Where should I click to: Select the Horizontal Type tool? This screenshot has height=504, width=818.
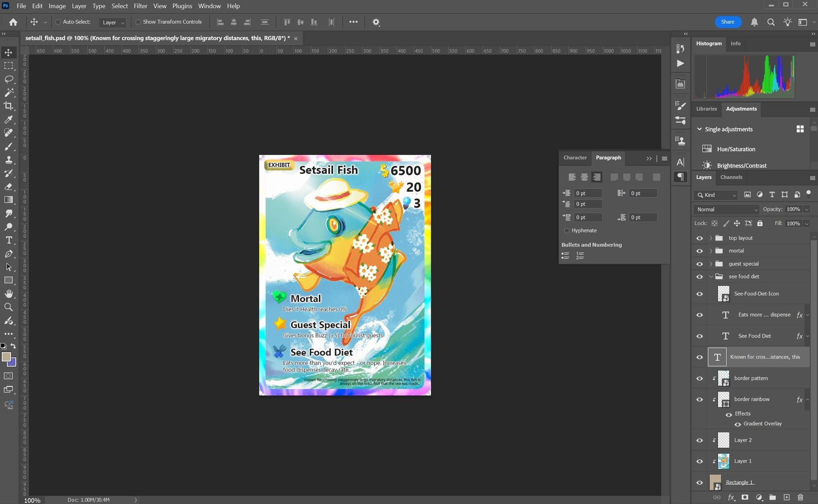(9, 240)
